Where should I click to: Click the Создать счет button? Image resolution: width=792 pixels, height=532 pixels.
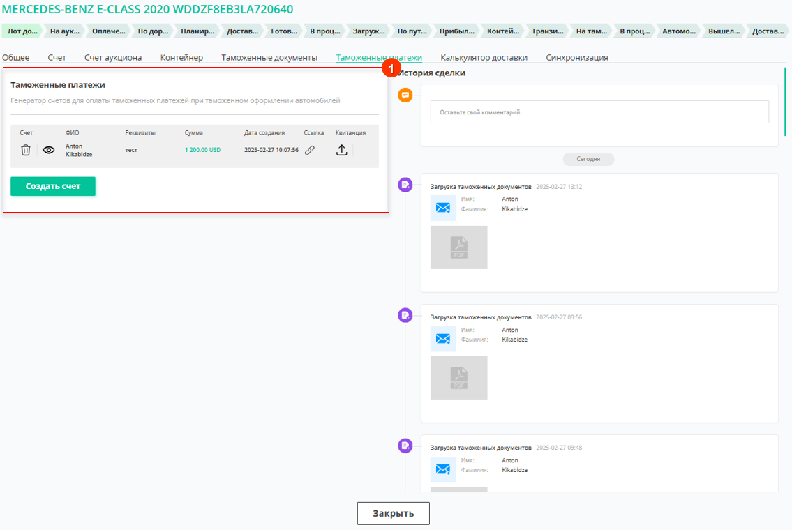click(x=53, y=186)
